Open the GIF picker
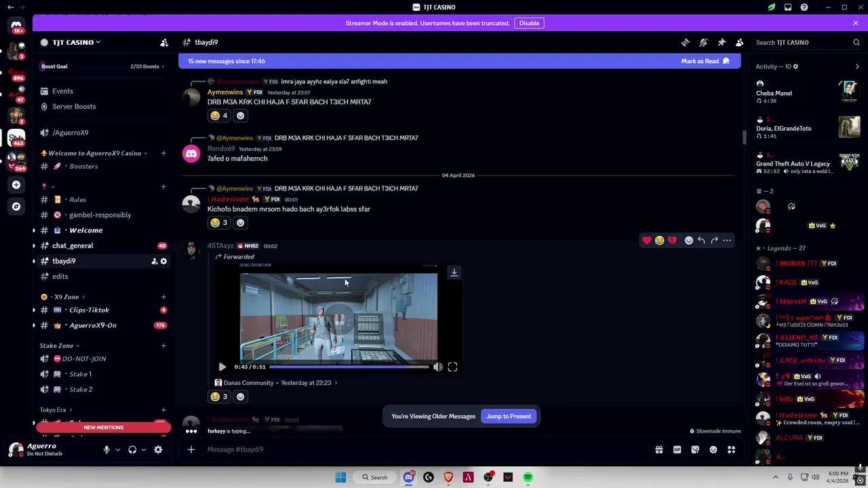 click(x=677, y=449)
